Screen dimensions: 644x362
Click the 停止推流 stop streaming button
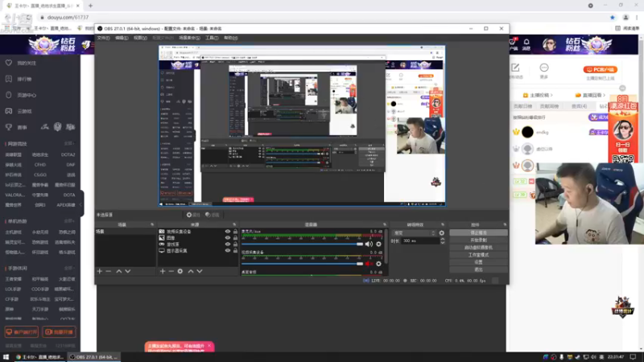click(478, 232)
